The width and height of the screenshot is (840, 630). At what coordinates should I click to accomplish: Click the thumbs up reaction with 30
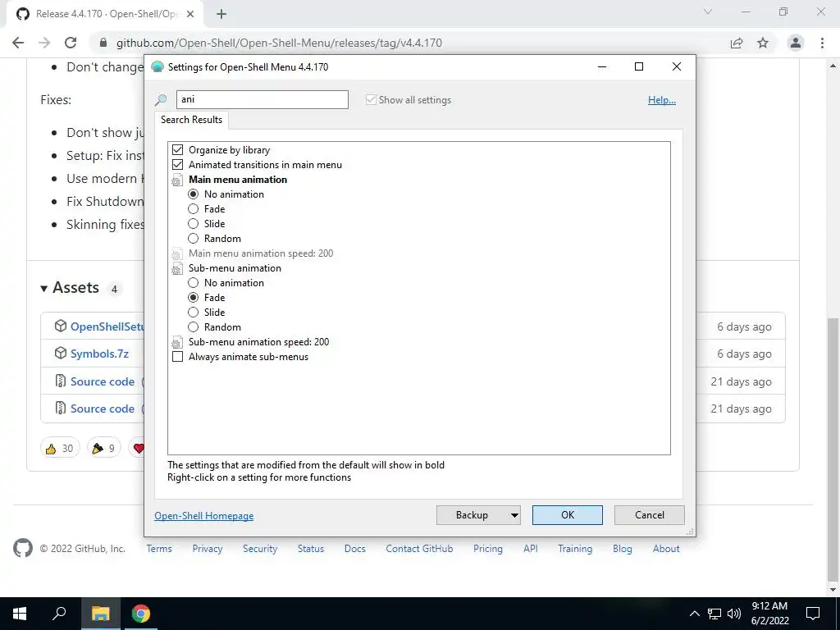tap(59, 448)
